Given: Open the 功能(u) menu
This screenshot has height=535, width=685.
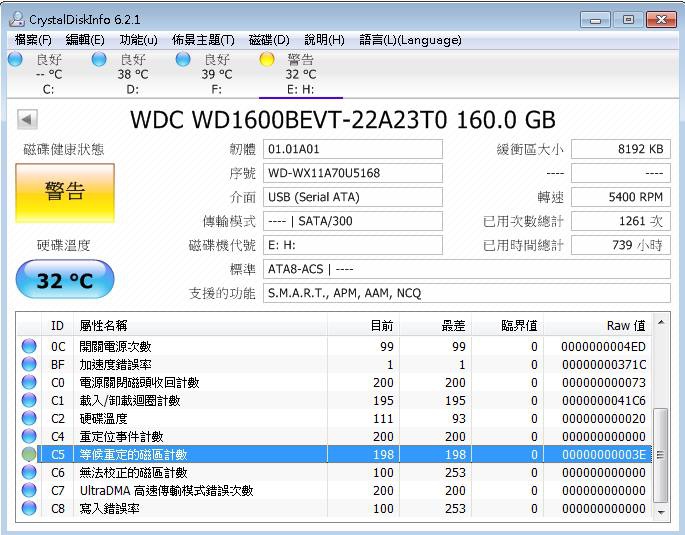Looking at the screenshot, I should (x=138, y=40).
